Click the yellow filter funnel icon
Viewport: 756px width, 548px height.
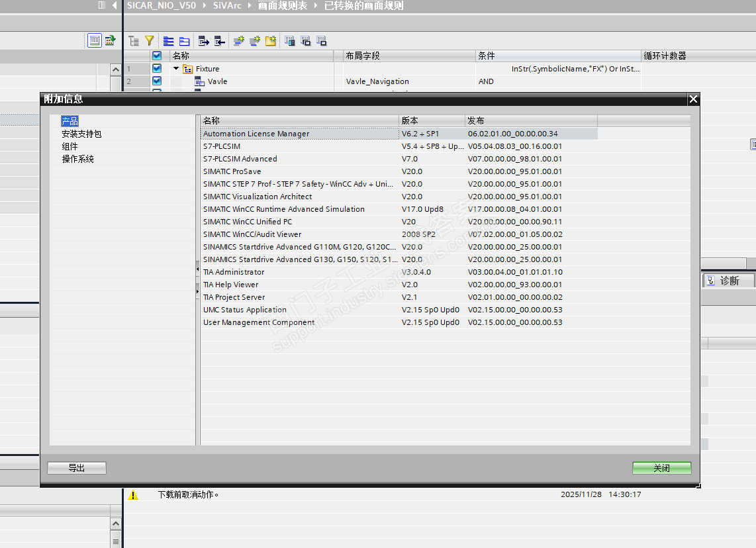(x=150, y=41)
